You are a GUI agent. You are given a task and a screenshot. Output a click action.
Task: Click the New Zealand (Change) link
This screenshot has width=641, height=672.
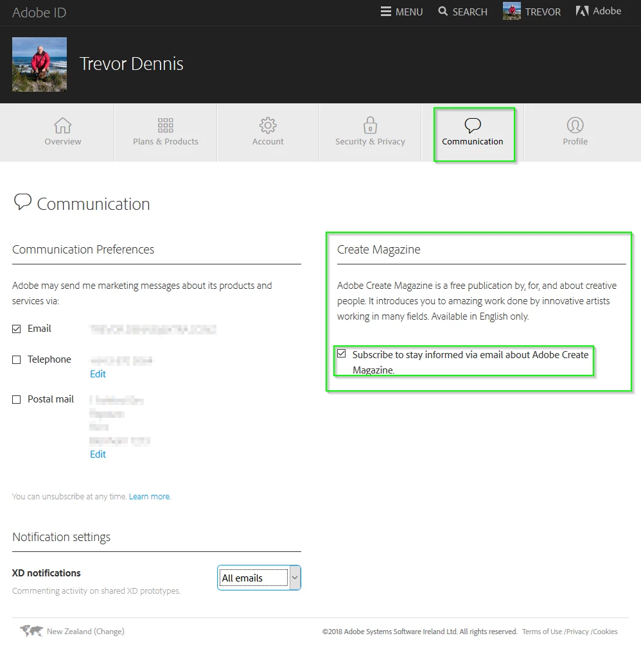click(85, 632)
